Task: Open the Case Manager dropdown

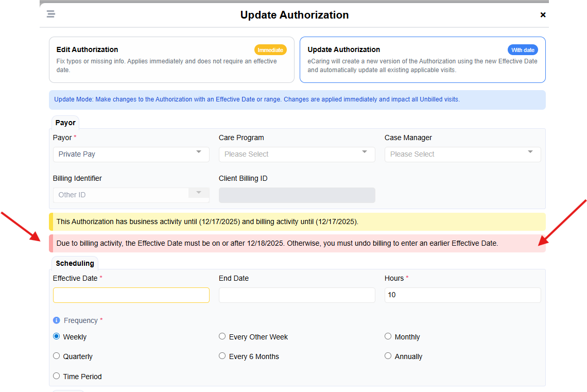Action: pos(462,154)
